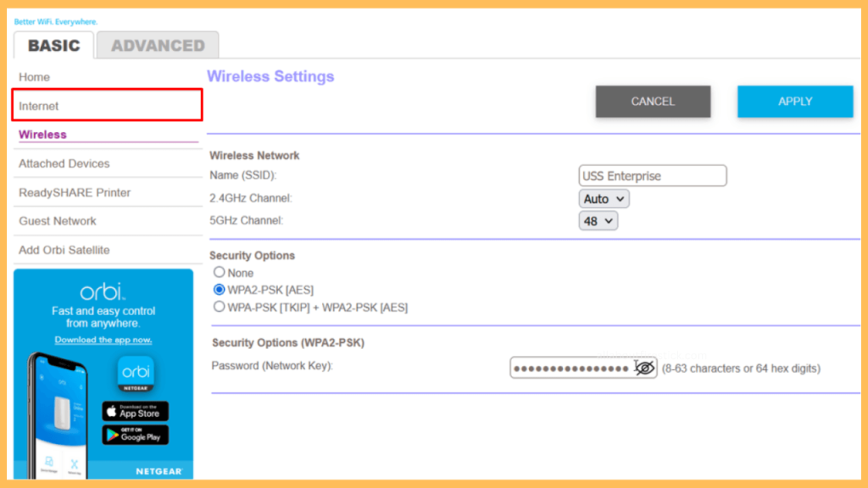The image size is (868, 488).
Task: Switch to the ADVANCED tab
Action: pos(157,45)
